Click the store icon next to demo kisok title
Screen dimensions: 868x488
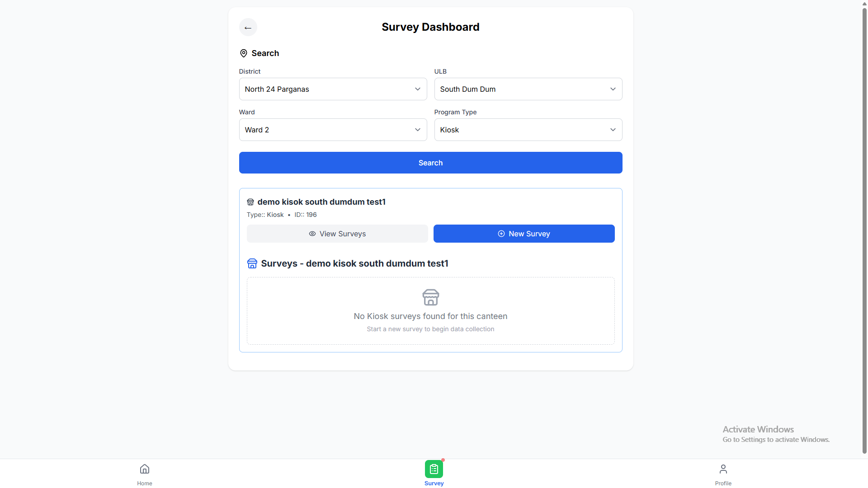(250, 202)
